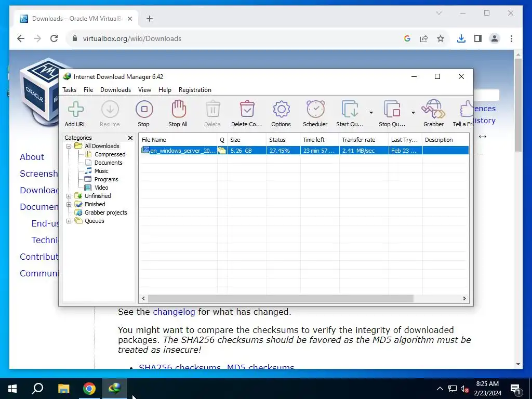Click the Description column header

pos(445,140)
